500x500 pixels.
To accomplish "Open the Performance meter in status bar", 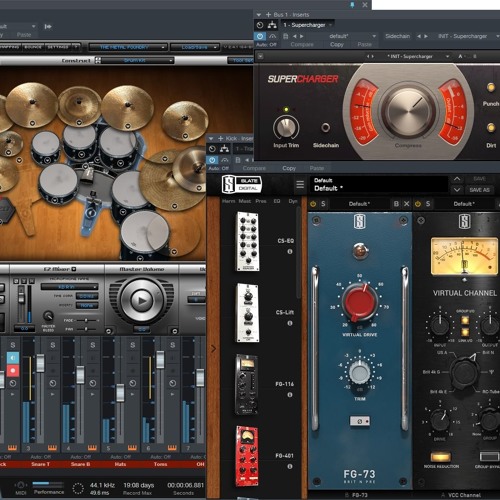I will [x=49, y=487].
